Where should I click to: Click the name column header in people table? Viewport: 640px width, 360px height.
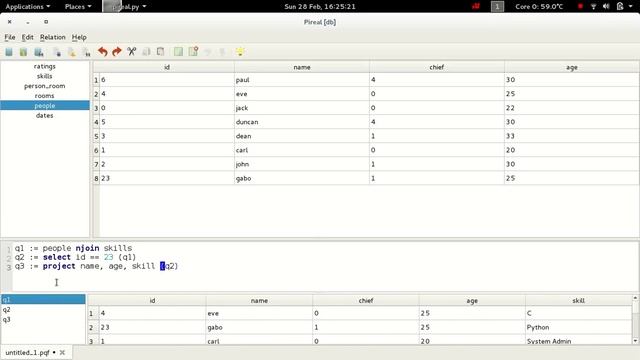pos(302,67)
